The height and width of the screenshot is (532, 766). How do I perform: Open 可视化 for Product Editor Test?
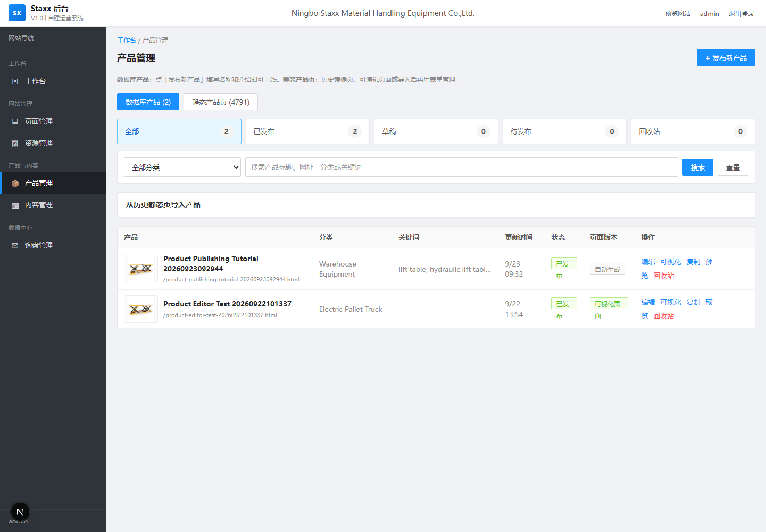click(x=671, y=302)
